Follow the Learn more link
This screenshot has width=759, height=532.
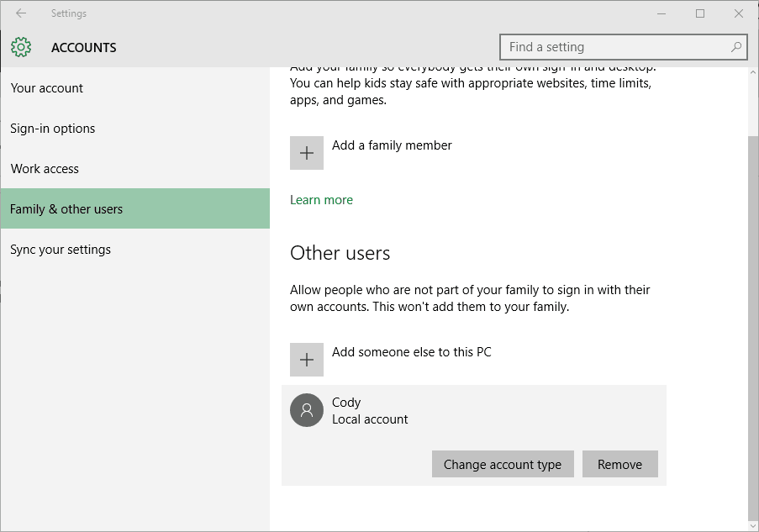coord(321,200)
